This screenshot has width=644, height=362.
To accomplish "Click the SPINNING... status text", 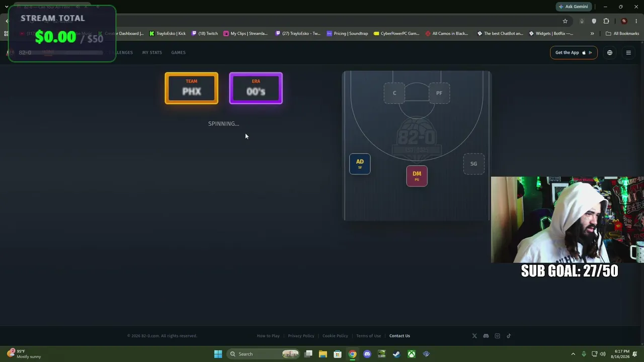I will [x=223, y=124].
